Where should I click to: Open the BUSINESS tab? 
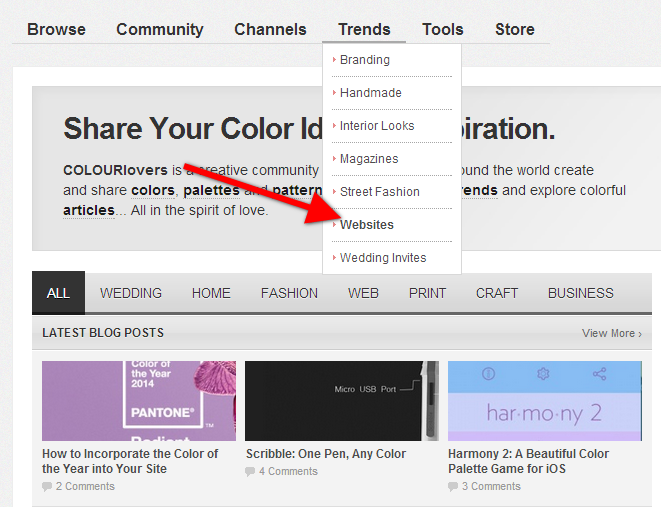pyautogui.click(x=580, y=293)
